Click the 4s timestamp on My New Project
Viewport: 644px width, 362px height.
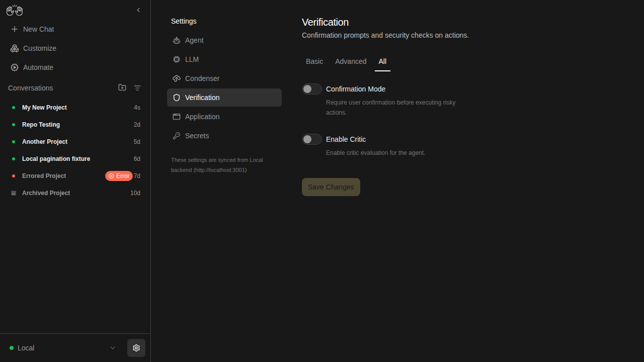point(137,108)
